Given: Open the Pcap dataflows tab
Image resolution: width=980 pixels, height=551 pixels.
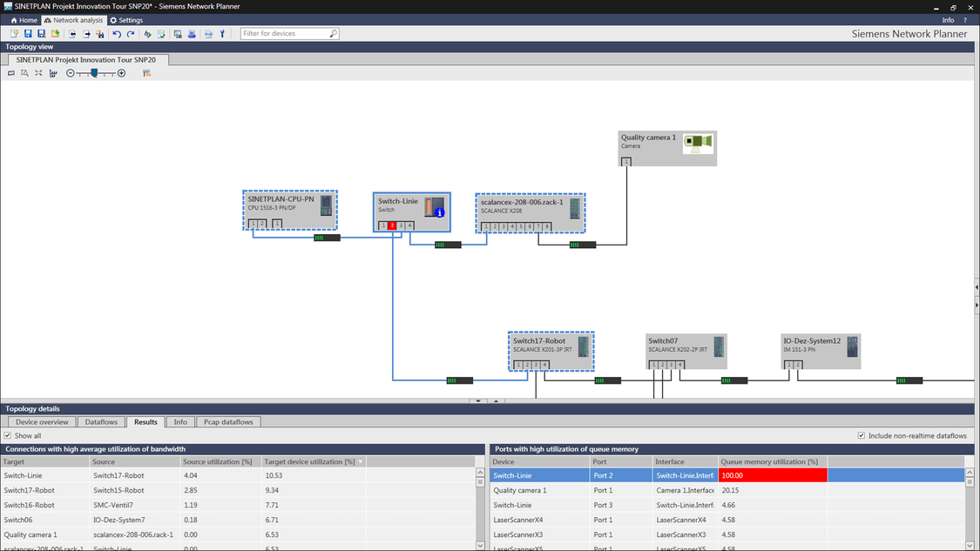Looking at the screenshot, I should click(228, 421).
